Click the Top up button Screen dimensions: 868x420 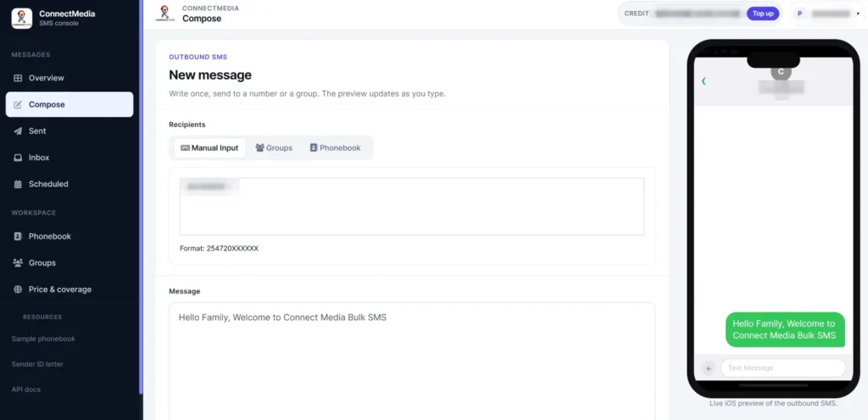click(763, 14)
